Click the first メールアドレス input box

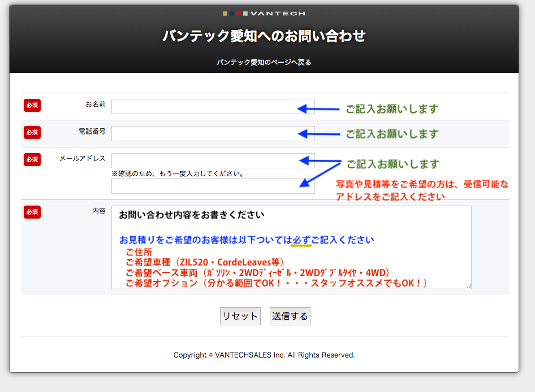pos(204,160)
